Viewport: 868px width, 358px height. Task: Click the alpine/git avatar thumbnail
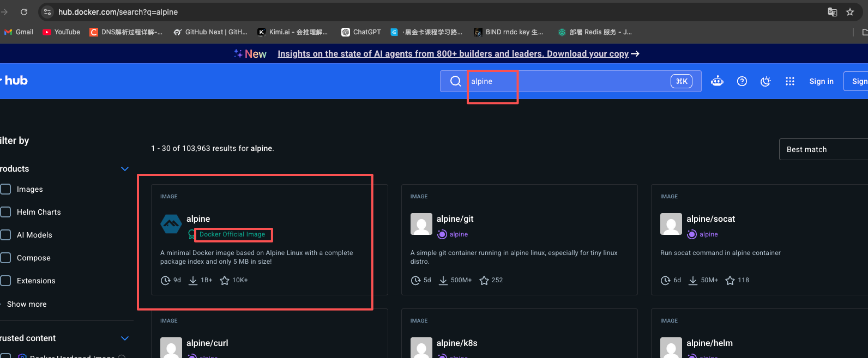pos(421,224)
